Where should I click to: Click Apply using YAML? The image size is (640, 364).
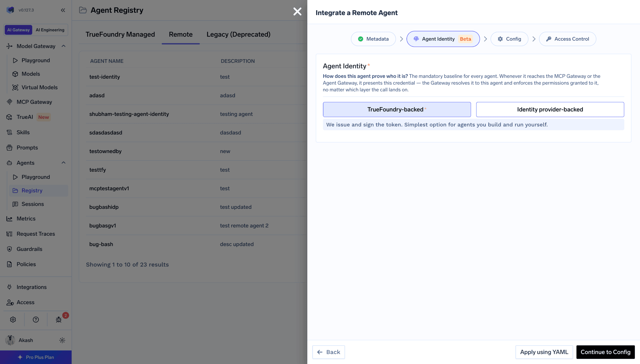click(544, 352)
